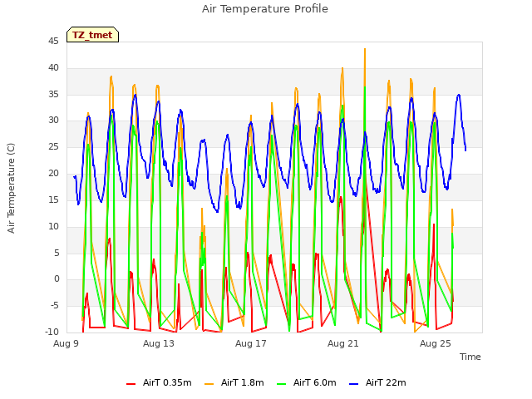Toggle the AirT 1.8m legend entry
The image size is (532, 399).
[x=234, y=382]
